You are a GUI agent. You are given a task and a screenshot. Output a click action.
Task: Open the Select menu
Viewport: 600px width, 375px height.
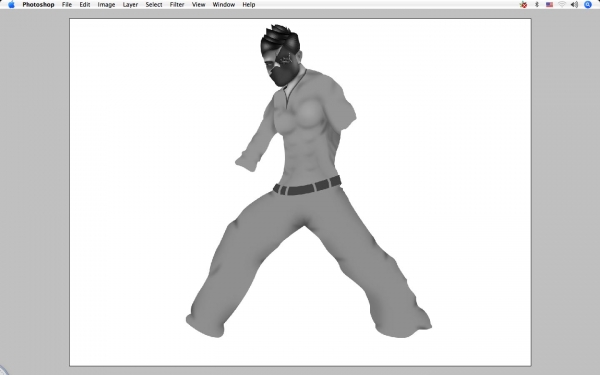[x=154, y=5]
